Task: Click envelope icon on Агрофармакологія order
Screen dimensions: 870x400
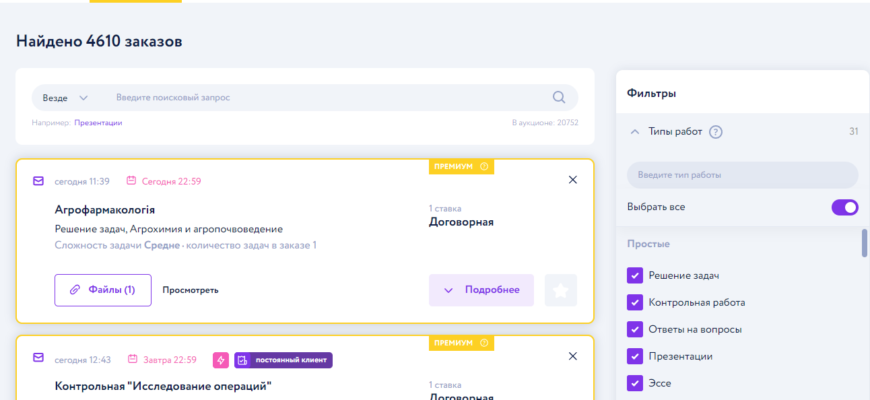Action: pyautogui.click(x=38, y=181)
